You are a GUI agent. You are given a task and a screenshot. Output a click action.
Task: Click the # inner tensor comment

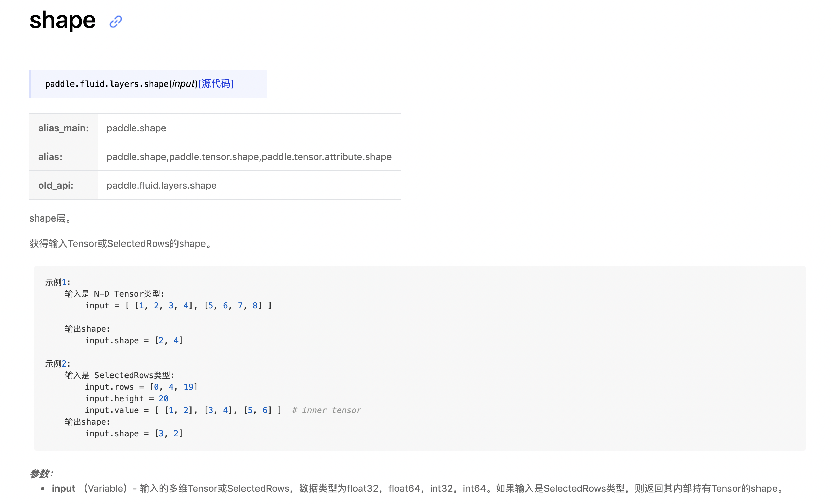coord(326,410)
